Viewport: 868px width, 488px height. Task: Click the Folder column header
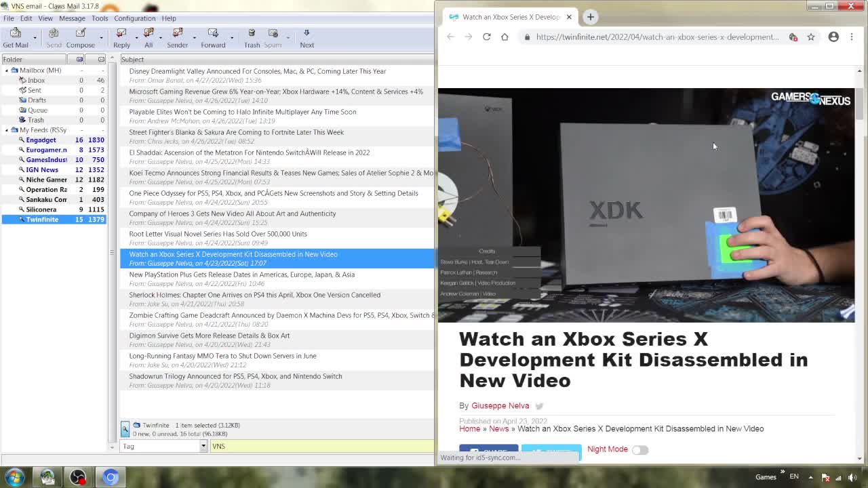click(x=34, y=60)
